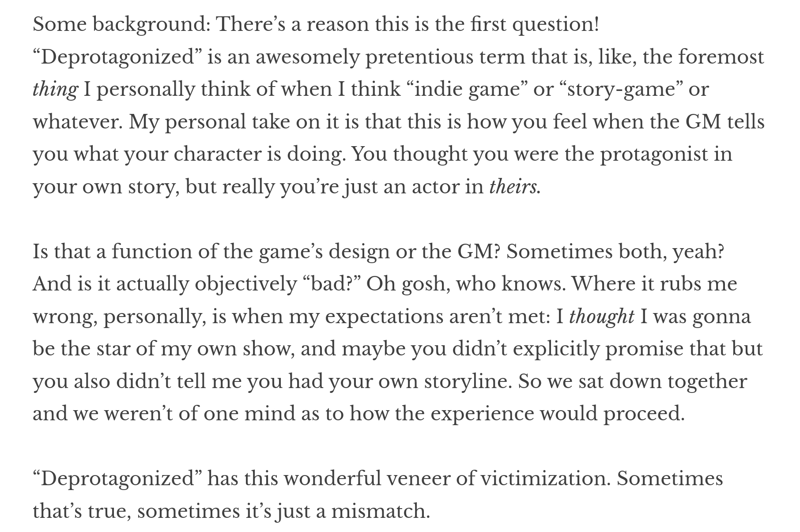Click the phrase "Some background:"
This screenshot has height=532, width=800.
pyautogui.click(x=121, y=24)
